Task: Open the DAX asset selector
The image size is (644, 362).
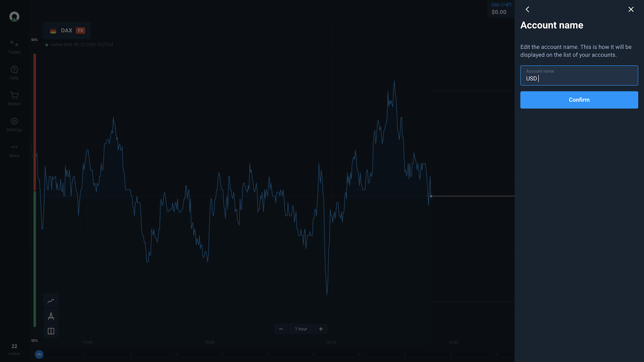Action: coord(67,31)
